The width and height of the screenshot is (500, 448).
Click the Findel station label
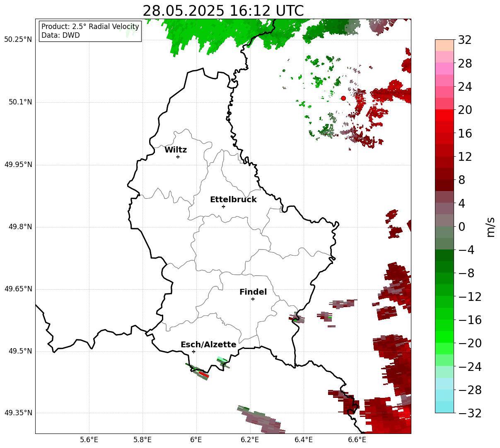253,292
